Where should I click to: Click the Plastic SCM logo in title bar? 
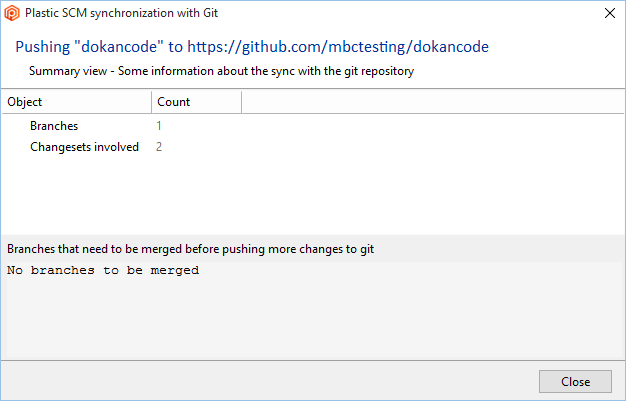(12, 14)
